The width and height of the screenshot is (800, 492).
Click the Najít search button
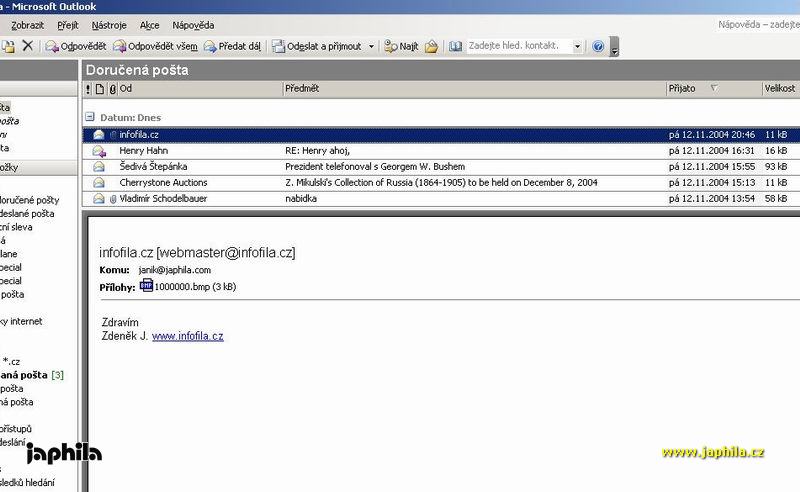pyautogui.click(x=402, y=46)
